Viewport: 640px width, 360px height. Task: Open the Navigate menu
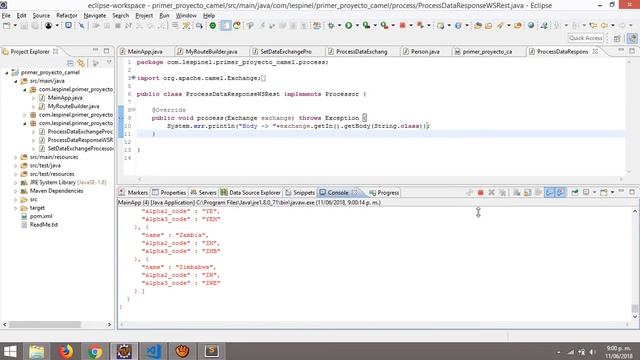click(x=95, y=16)
